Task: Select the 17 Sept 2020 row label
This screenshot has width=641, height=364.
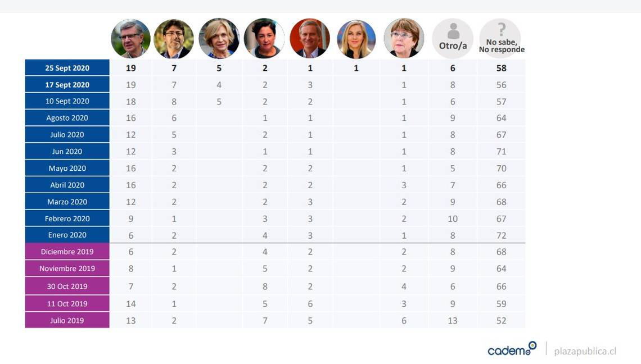Action: click(67, 85)
